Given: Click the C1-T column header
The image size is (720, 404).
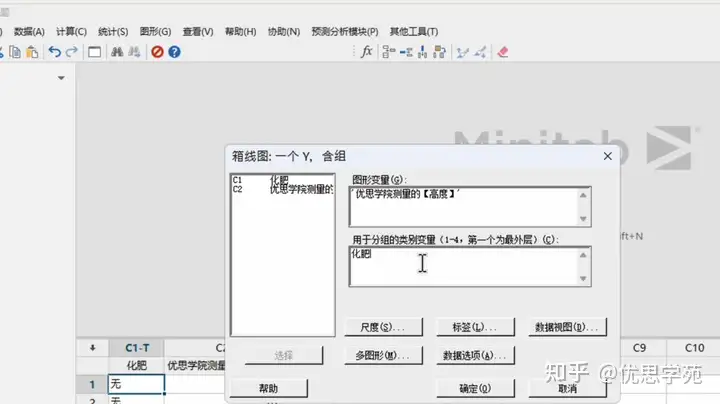Looking at the screenshot, I should point(137,348).
